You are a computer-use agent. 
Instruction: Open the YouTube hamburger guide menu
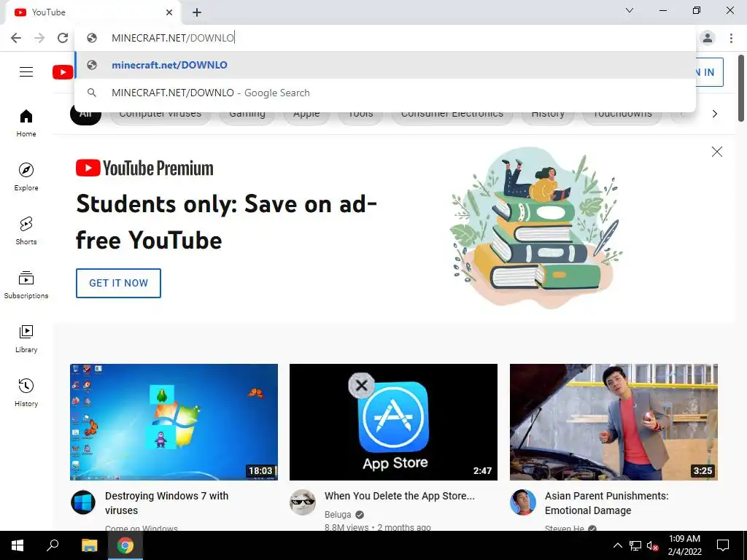click(x=26, y=72)
